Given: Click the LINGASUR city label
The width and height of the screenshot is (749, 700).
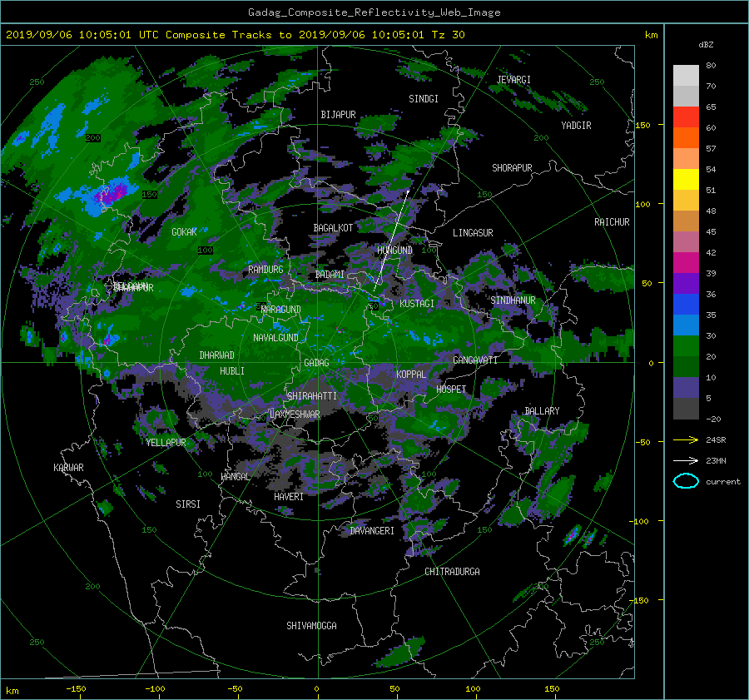Looking at the screenshot, I should pos(473,233).
